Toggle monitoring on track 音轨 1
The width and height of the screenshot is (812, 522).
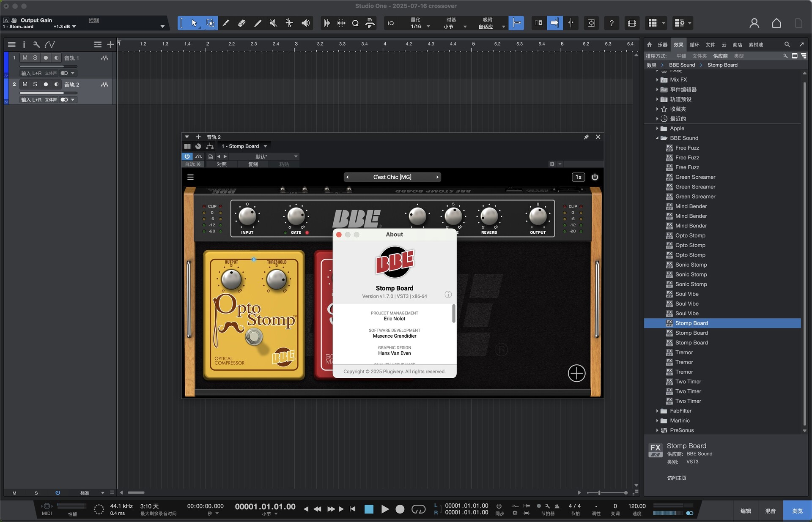pos(56,58)
